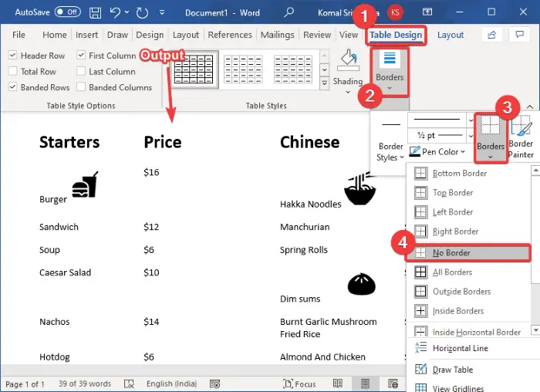Click the Share icon button
Image resolution: width=540 pixels, height=392 pixels.
pyautogui.click(x=492, y=35)
